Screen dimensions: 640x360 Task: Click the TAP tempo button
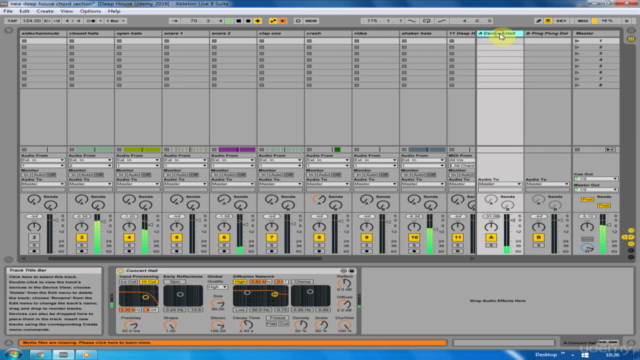(12, 21)
